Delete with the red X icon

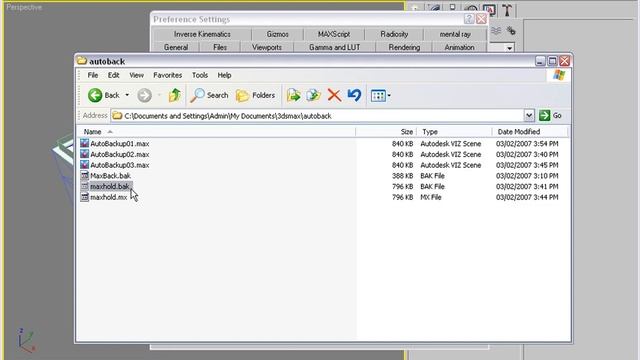point(334,95)
